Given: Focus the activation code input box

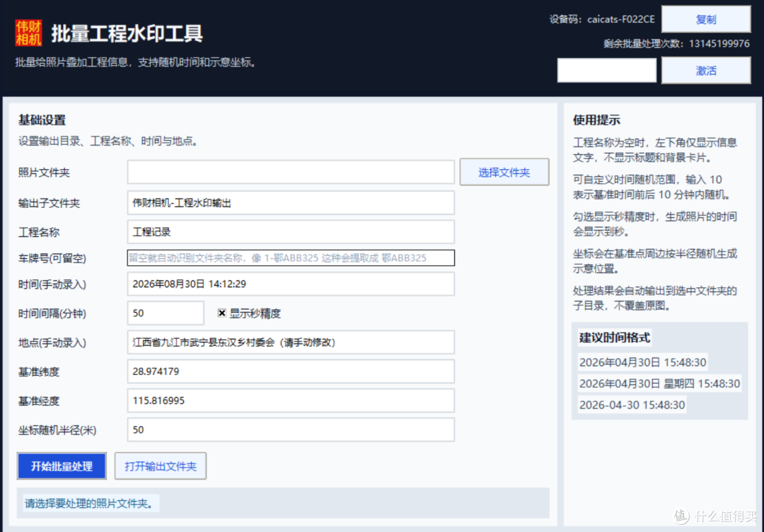Looking at the screenshot, I should (x=607, y=71).
